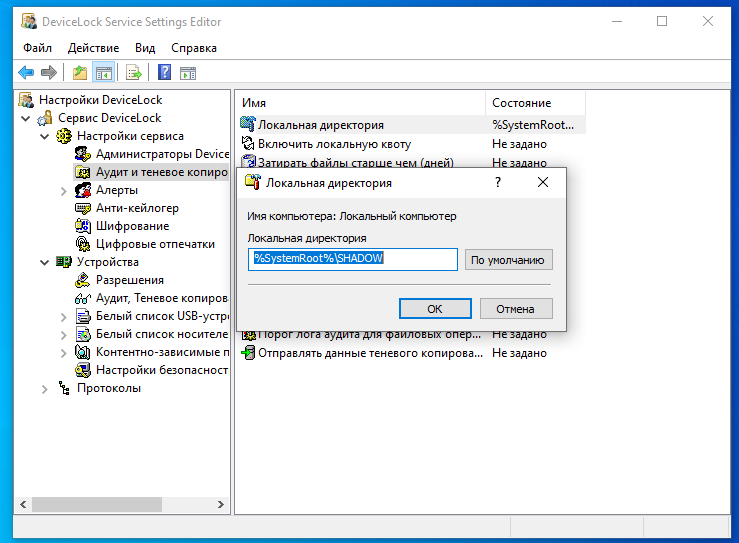Click the Администраторы DeviceLock icon
This screenshot has height=543, width=739.
tap(83, 154)
